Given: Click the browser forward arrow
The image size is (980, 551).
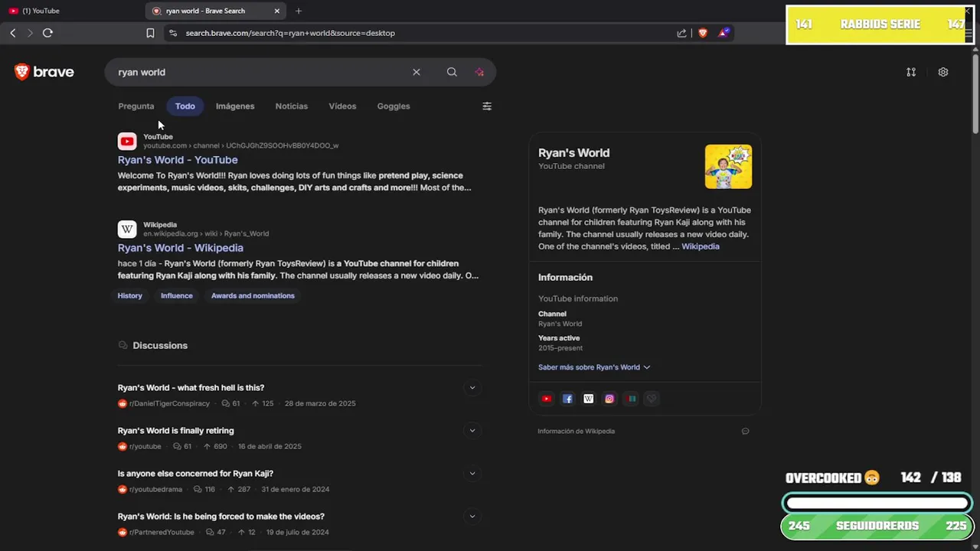Looking at the screenshot, I should (30, 33).
